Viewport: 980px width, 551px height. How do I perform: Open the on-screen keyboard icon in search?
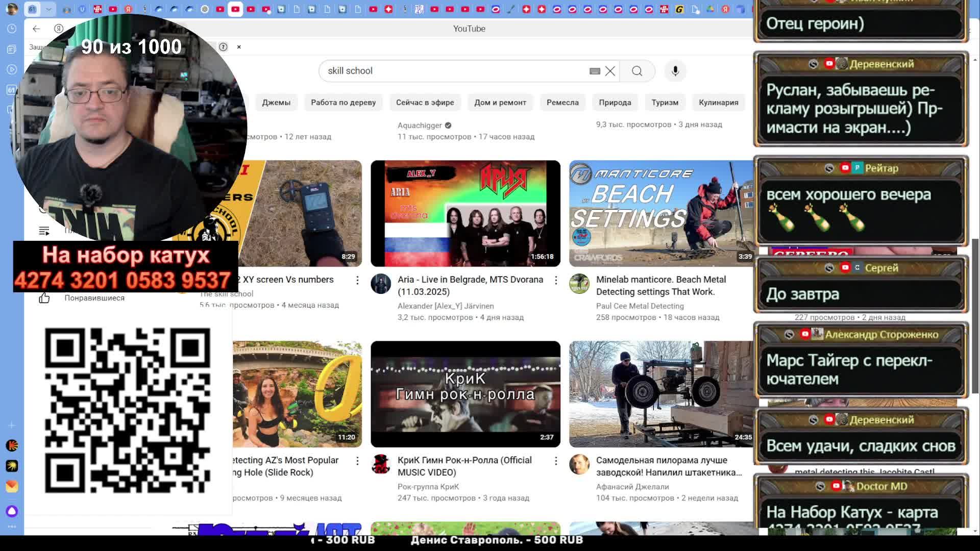[595, 71]
